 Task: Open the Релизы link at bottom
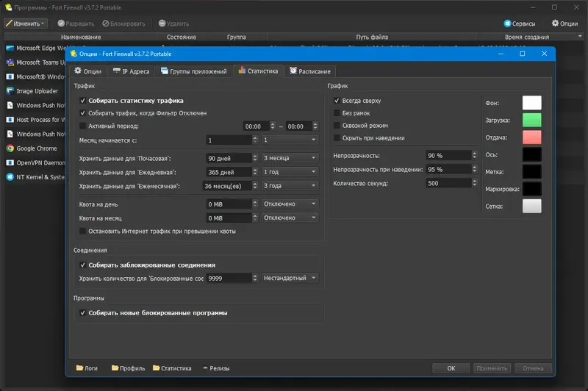[x=216, y=368]
